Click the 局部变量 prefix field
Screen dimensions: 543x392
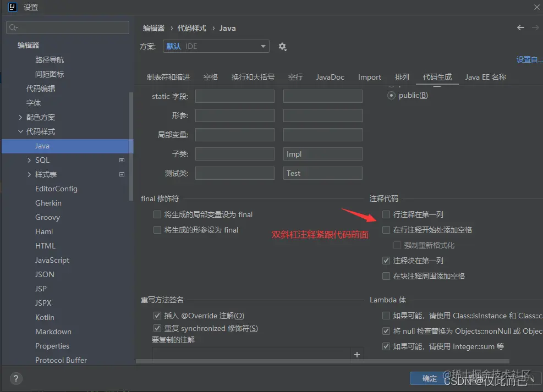click(235, 135)
